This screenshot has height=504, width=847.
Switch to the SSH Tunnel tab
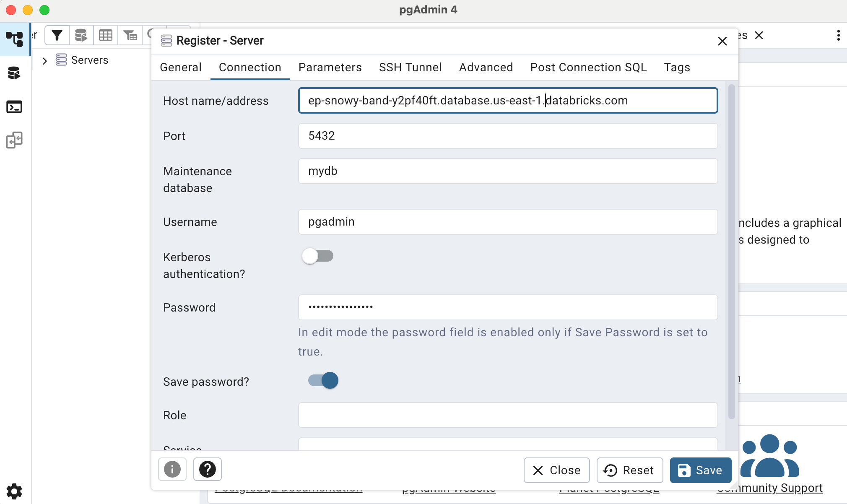coord(410,68)
